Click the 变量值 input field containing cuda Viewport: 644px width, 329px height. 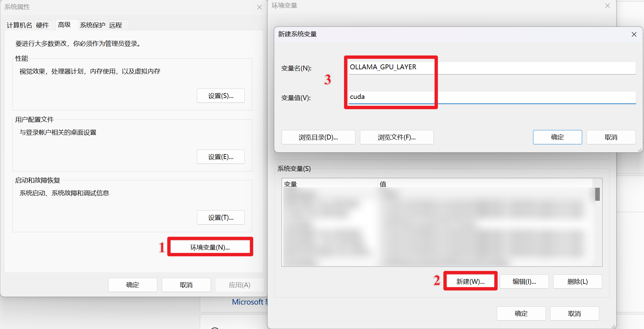[x=492, y=97]
